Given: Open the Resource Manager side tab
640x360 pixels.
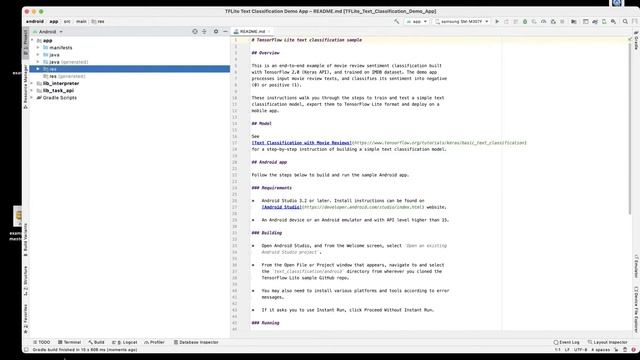Looking at the screenshot, I should click(x=26, y=87).
